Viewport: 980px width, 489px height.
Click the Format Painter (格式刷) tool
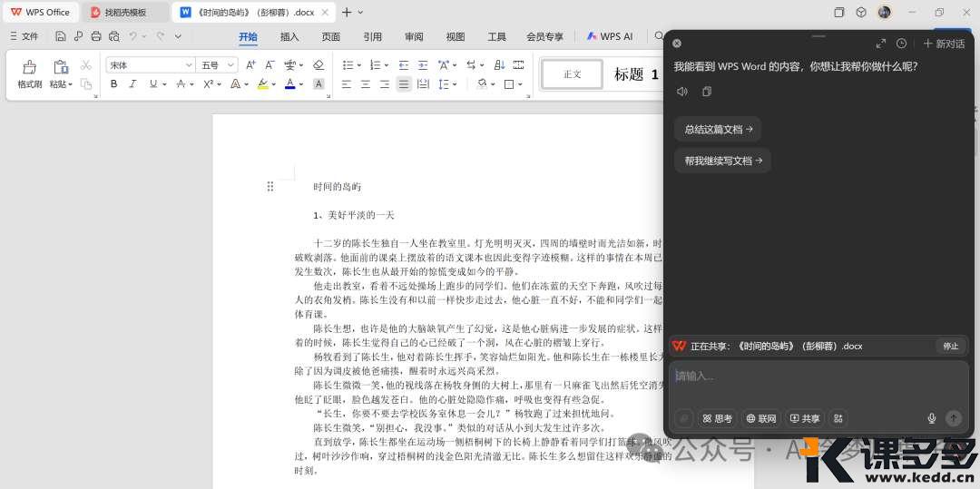tap(29, 73)
